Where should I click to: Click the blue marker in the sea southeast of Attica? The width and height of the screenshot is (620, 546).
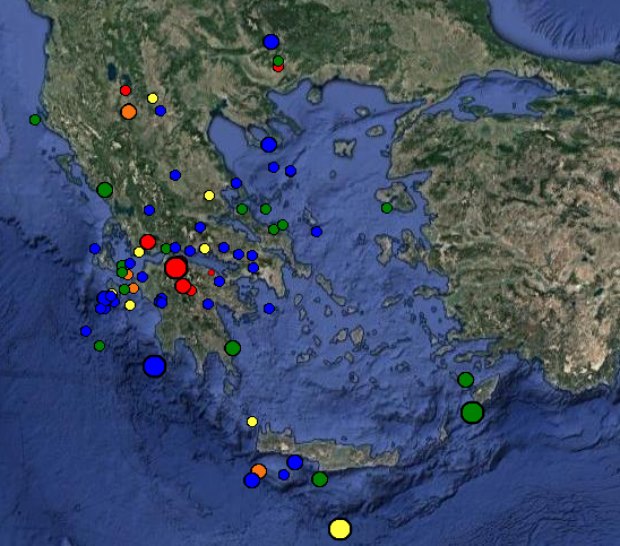coord(269,308)
